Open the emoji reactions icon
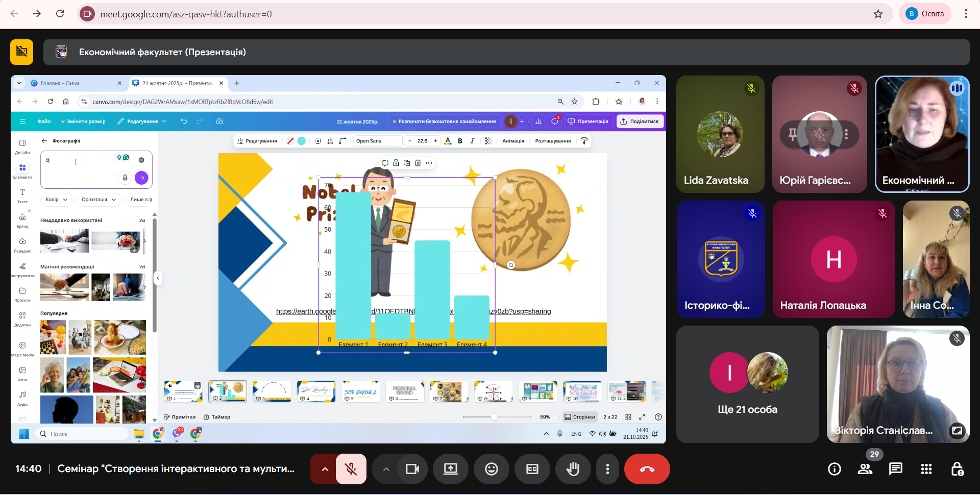Viewport: 980px width, 495px height. click(491, 469)
